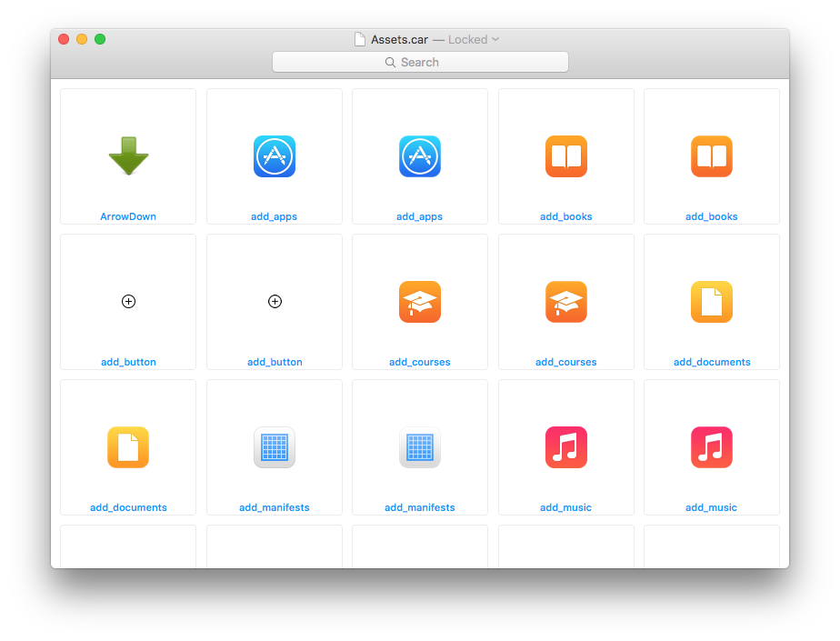Choose add_courses icon next to add_documents tile
840x641 pixels.
(566, 302)
